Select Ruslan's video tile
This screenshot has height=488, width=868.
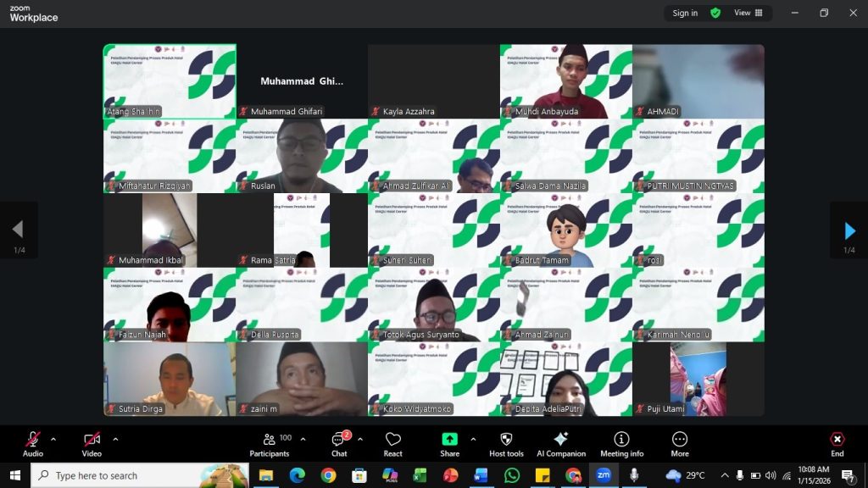tap(302, 155)
